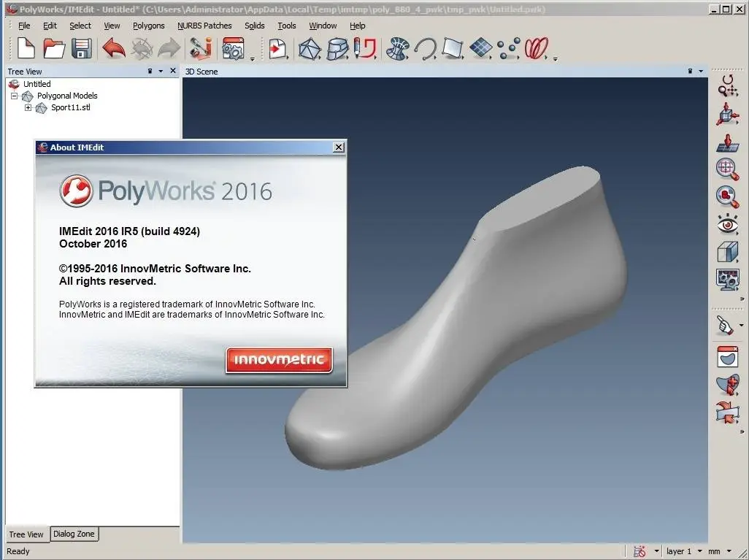Collapse the Polygonal Models tree node

pyautogui.click(x=15, y=96)
